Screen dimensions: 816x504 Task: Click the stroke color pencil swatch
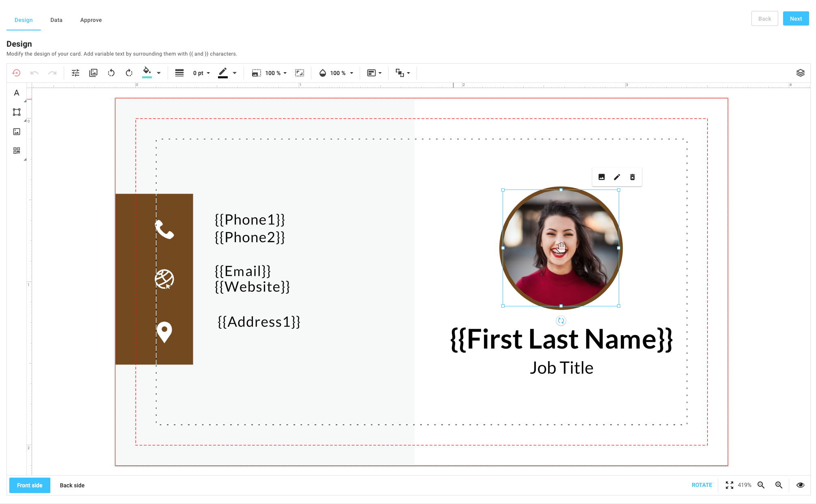tap(223, 73)
